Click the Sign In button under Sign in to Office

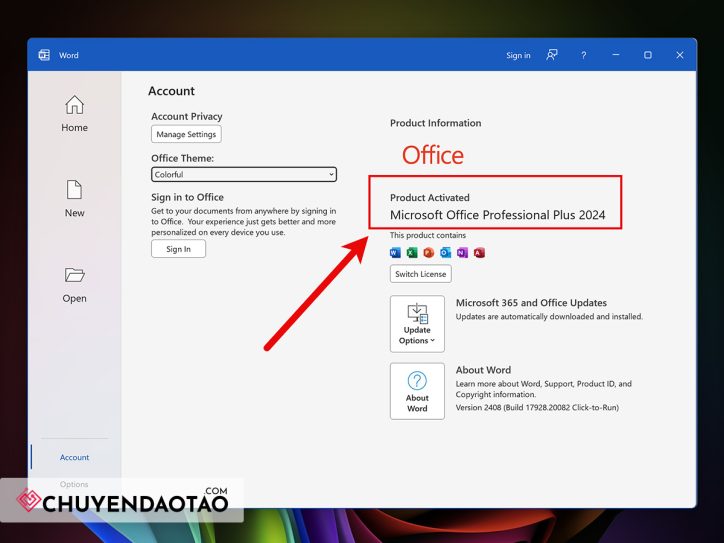coord(178,249)
